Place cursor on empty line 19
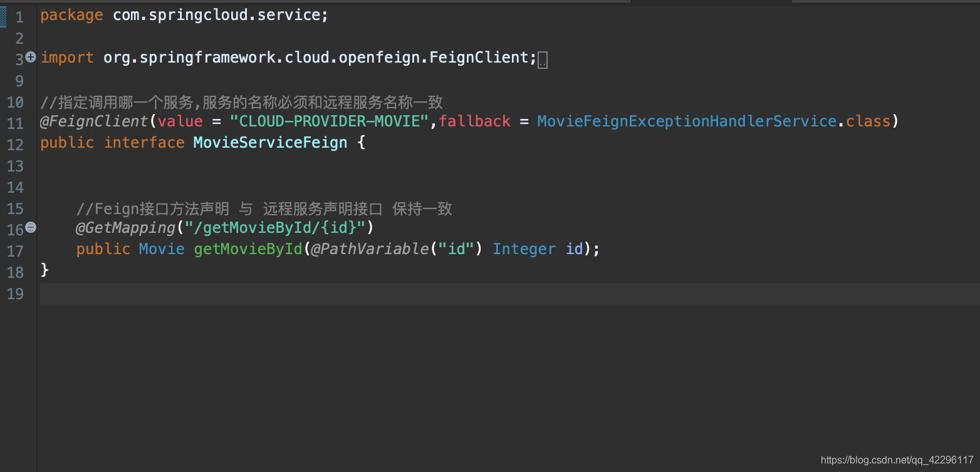The width and height of the screenshot is (980, 472). coord(509,294)
